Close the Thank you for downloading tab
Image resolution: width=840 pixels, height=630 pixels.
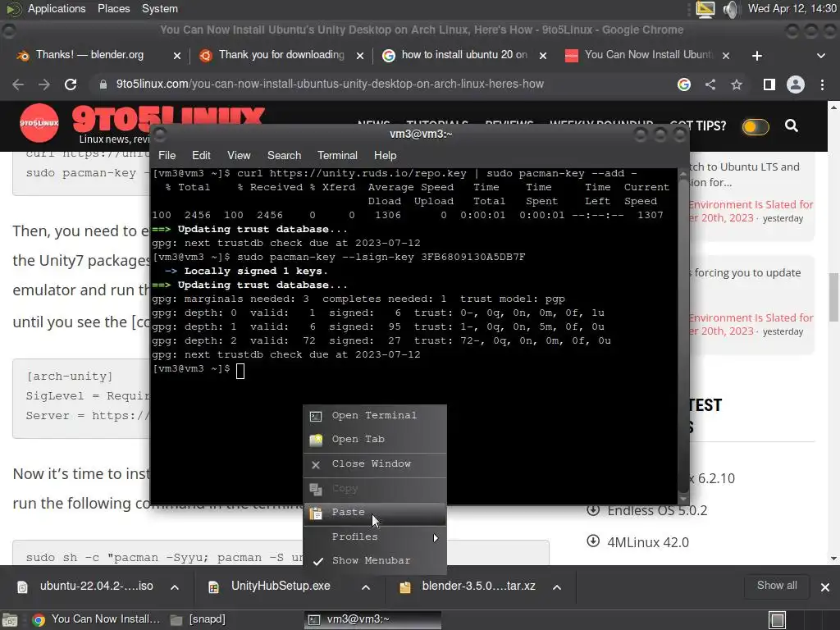[360, 56]
